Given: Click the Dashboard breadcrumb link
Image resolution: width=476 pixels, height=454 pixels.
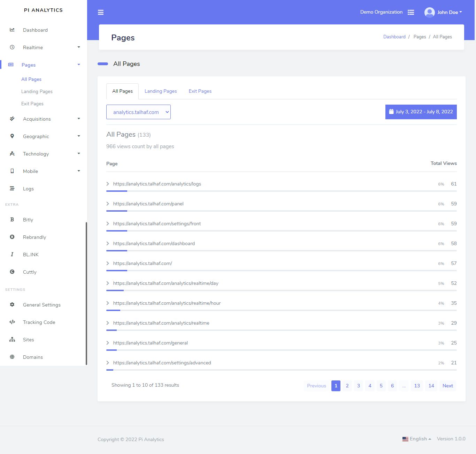Looking at the screenshot, I should (x=394, y=37).
